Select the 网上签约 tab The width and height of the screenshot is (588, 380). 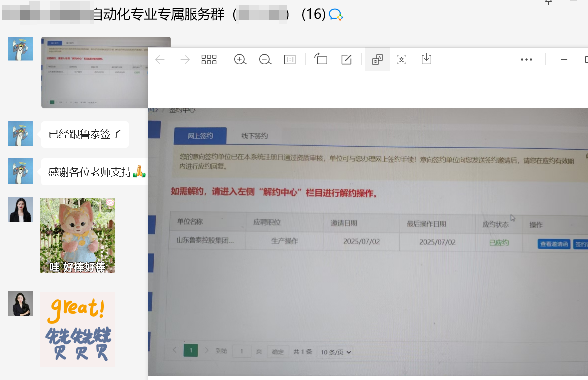[x=200, y=136]
